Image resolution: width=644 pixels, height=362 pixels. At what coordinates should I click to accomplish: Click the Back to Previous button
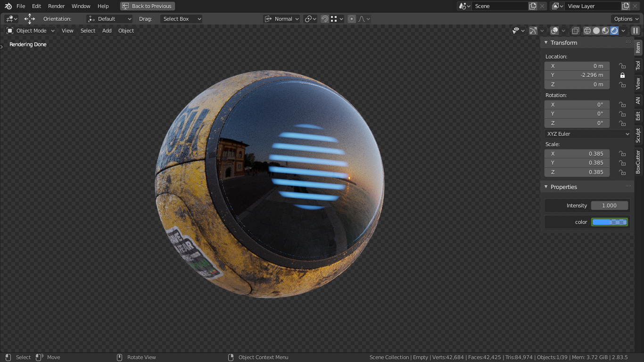tap(148, 6)
